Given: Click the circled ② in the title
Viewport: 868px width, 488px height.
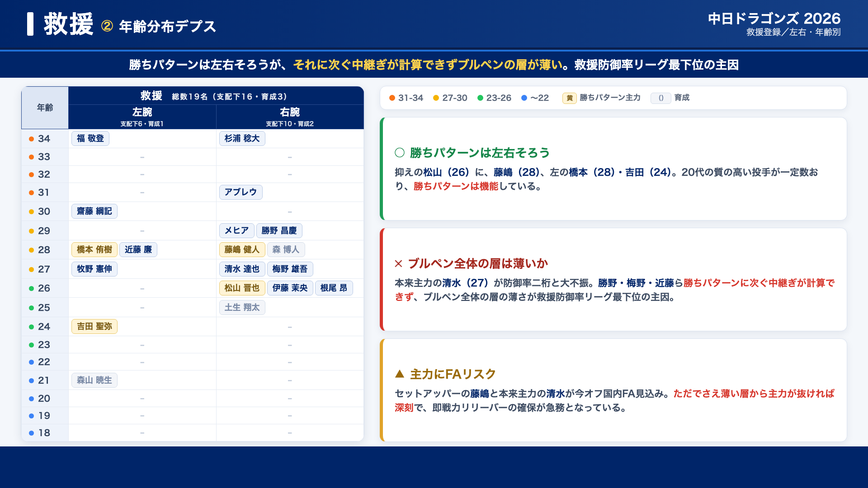Looking at the screenshot, I should pyautogui.click(x=107, y=26).
